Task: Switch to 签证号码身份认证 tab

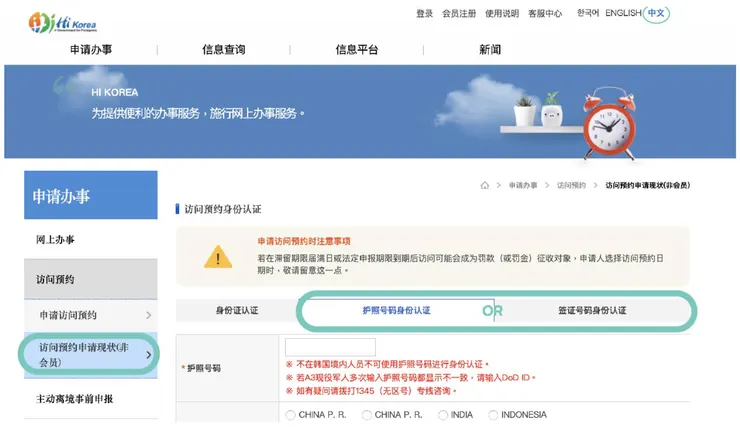Action: (x=592, y=310)
